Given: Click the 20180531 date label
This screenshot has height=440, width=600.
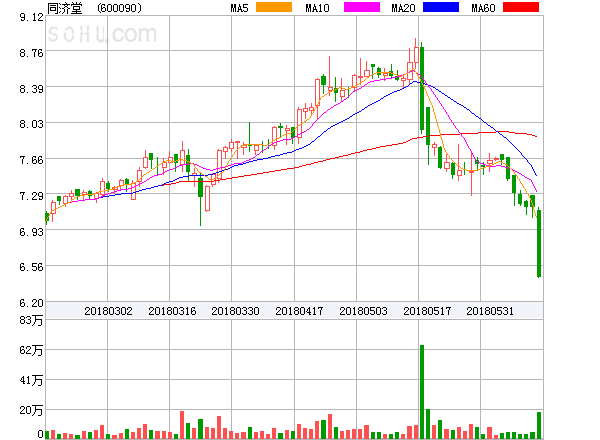Looking at the screenshot, I should [x=490, y=311].
